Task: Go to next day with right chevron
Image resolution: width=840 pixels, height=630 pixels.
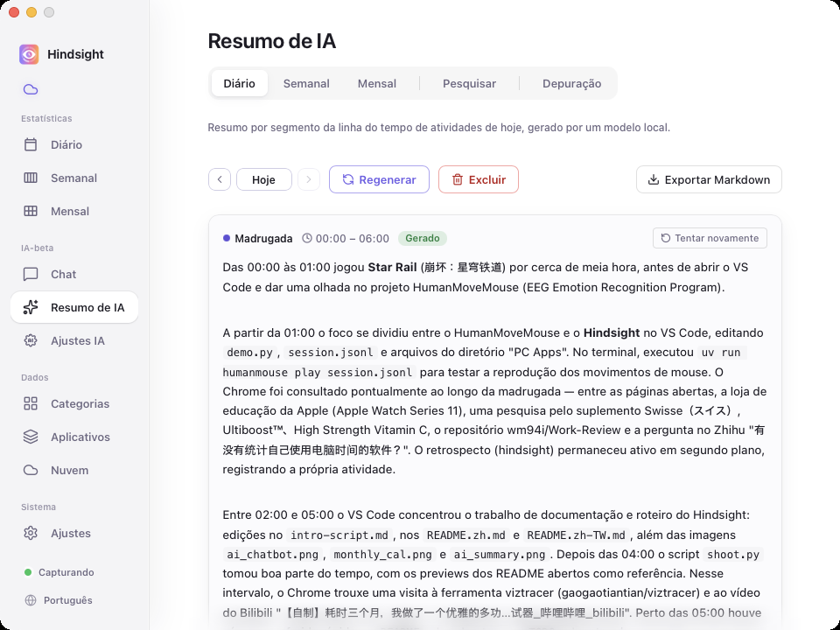Action: 309,179
